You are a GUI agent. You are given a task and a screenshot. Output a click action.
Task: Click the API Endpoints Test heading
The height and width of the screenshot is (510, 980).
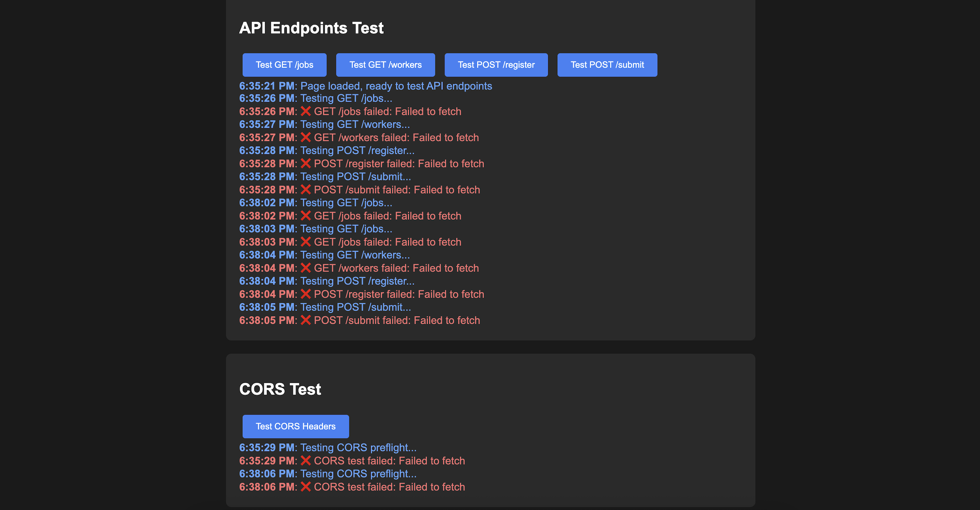click(x=311, y=28)
